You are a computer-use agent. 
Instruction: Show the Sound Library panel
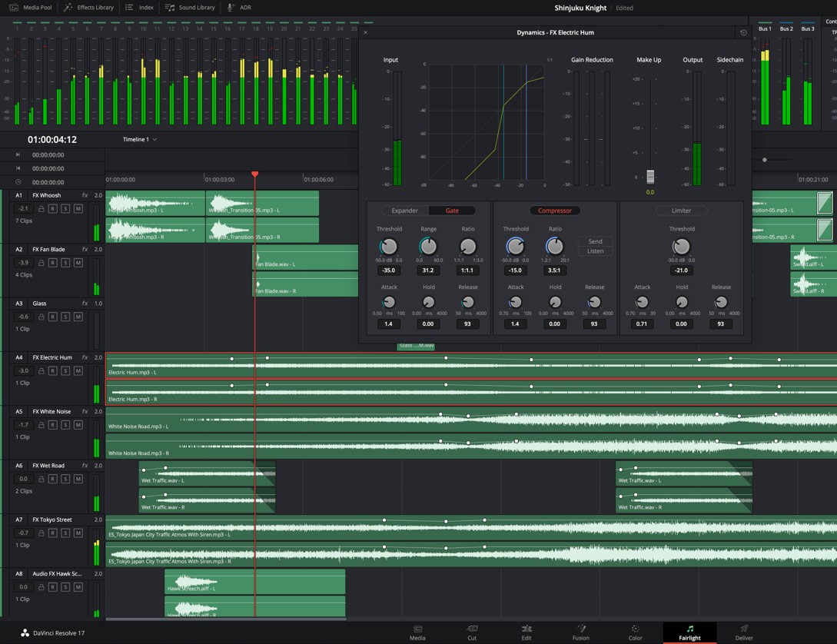(190, 8)
